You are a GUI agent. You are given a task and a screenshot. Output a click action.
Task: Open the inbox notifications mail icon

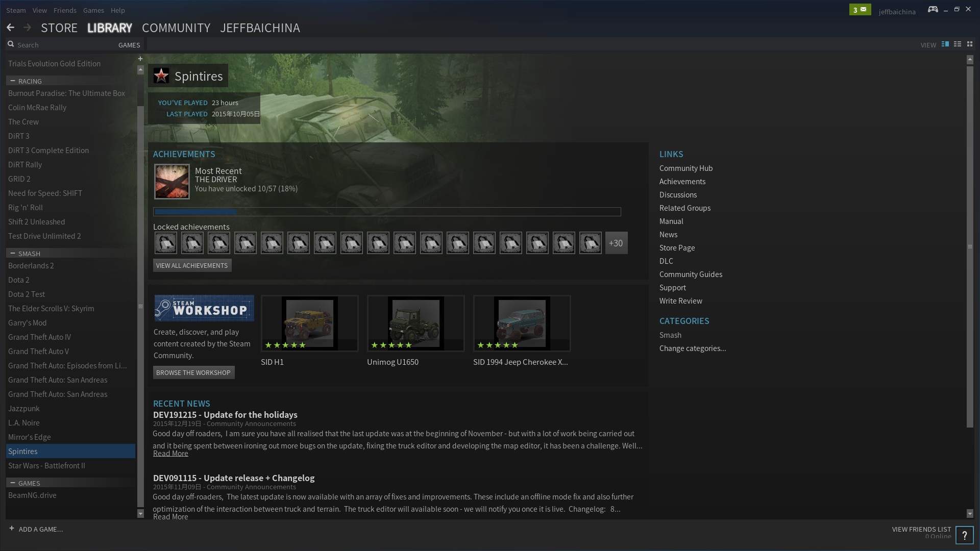[860, 10]
